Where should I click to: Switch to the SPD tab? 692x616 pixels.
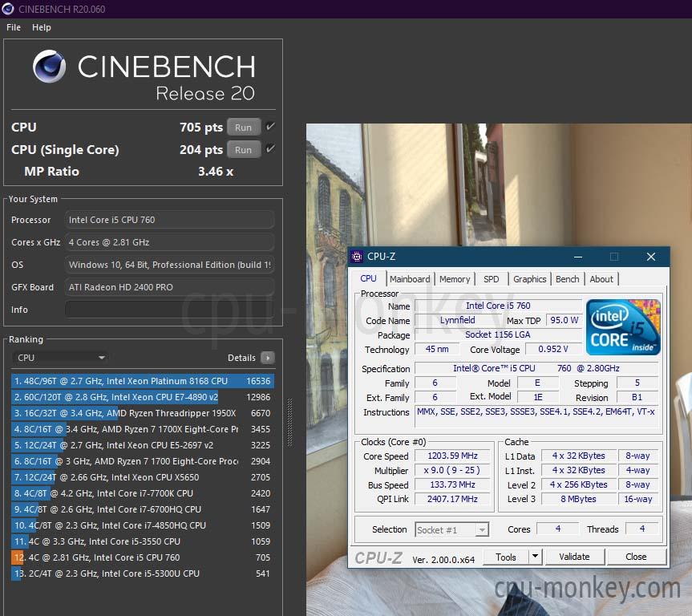click(x=492, y=279)
